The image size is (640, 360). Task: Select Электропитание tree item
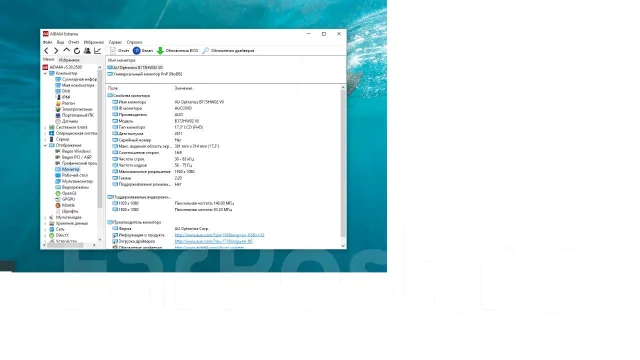(74, 109)
